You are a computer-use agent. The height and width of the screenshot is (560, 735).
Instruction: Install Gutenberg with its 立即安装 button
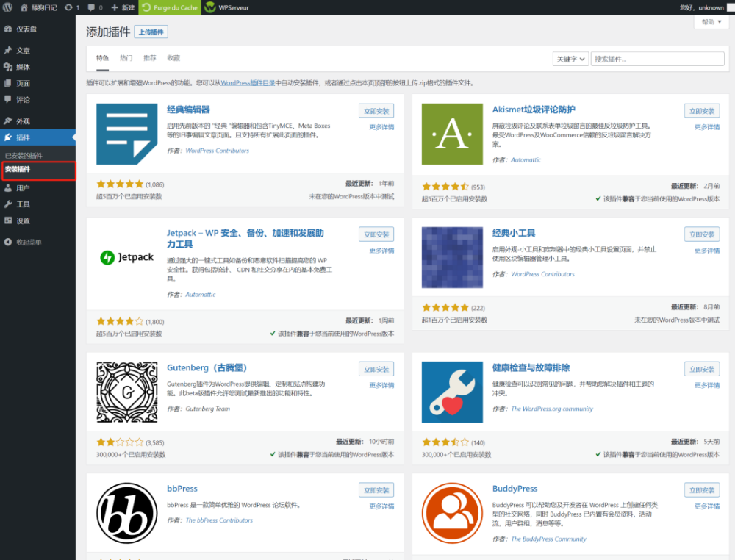point(376,369)
